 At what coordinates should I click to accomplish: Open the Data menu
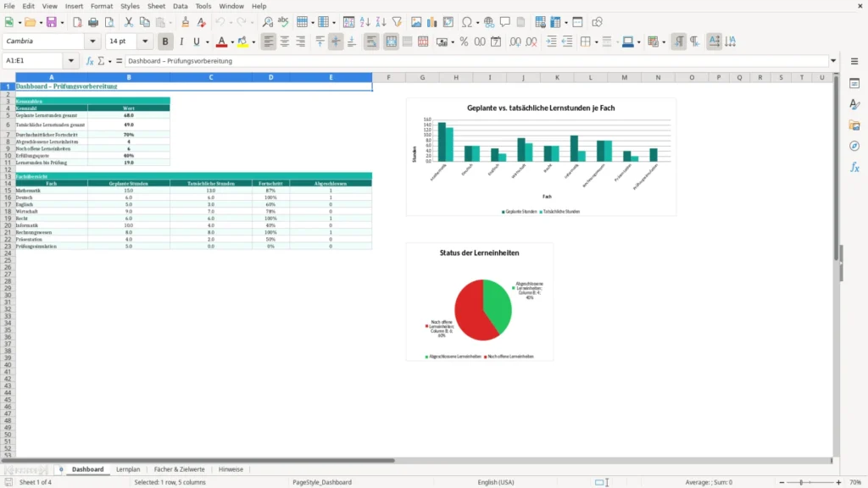click(x=181, y=6)
